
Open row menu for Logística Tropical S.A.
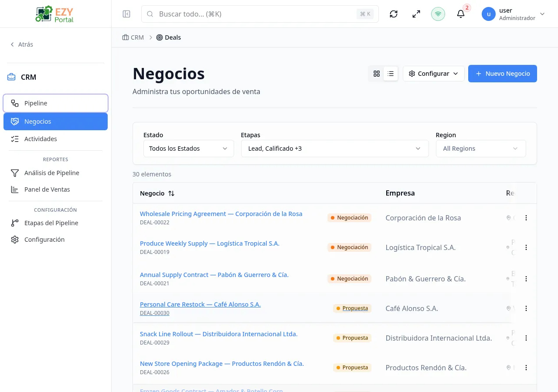coord(526,247)
